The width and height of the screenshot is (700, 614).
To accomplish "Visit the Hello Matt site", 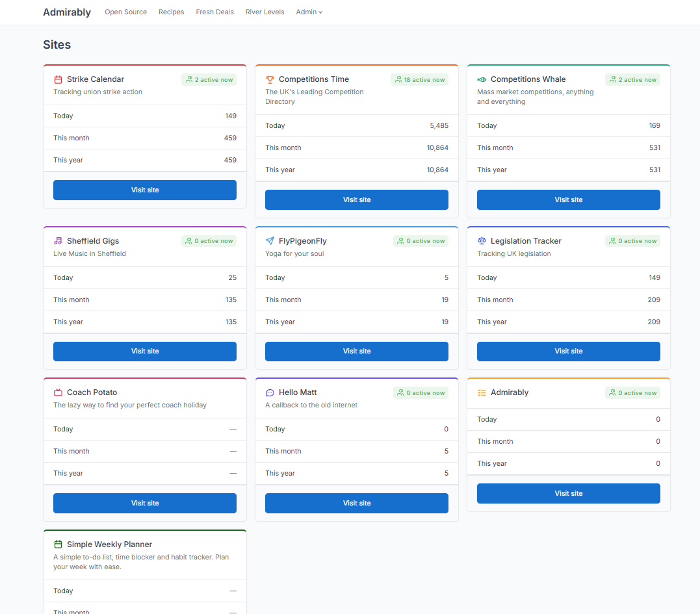I will [357, 503].
